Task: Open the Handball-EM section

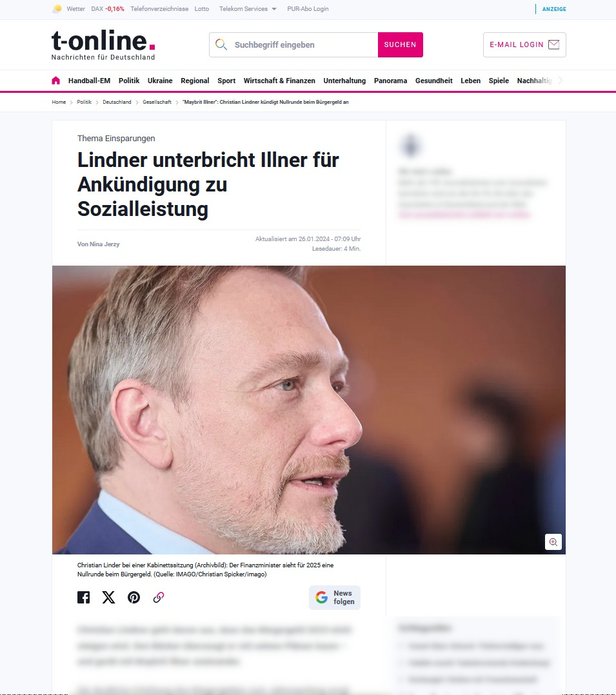Action: (x=89, y=81)
